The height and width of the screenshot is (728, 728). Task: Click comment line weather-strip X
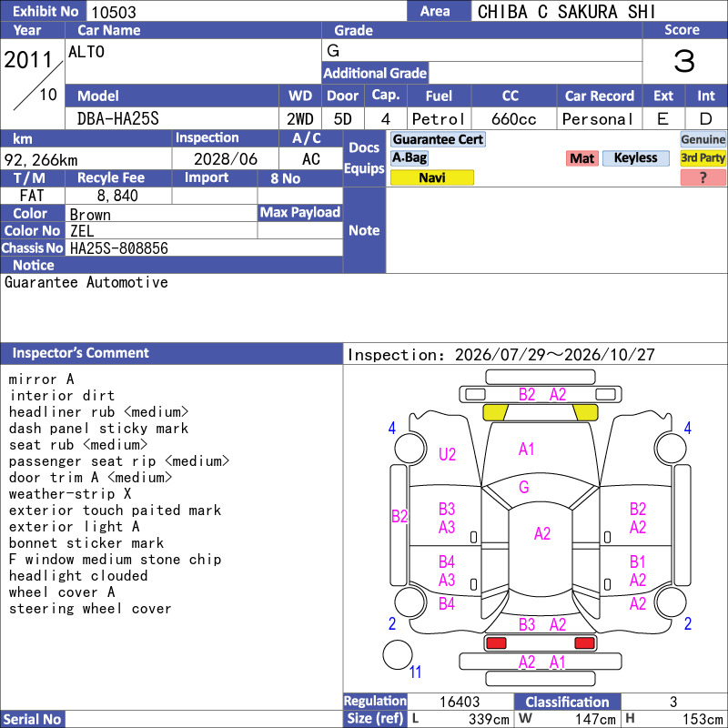coord(70,493)
